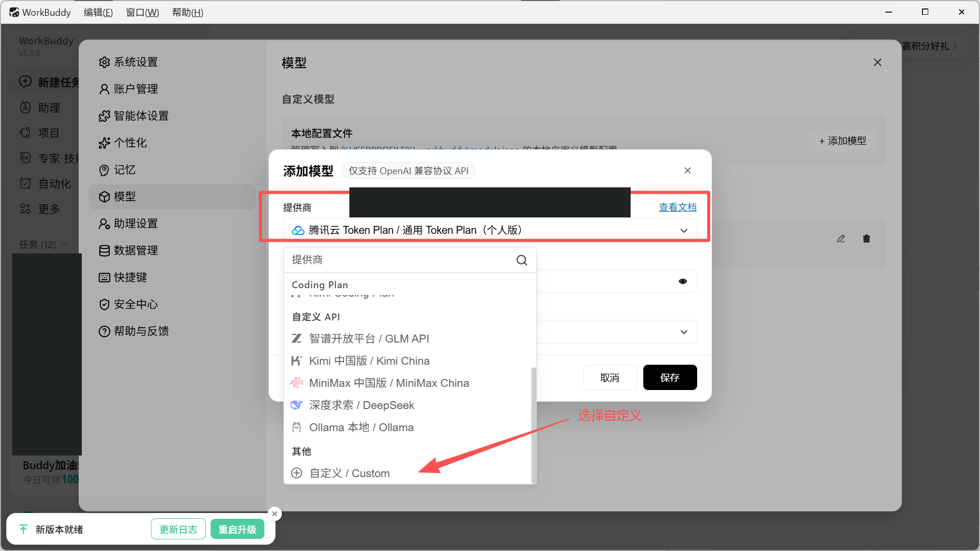Click 新建任务 in main sidebar

point(49,82)
